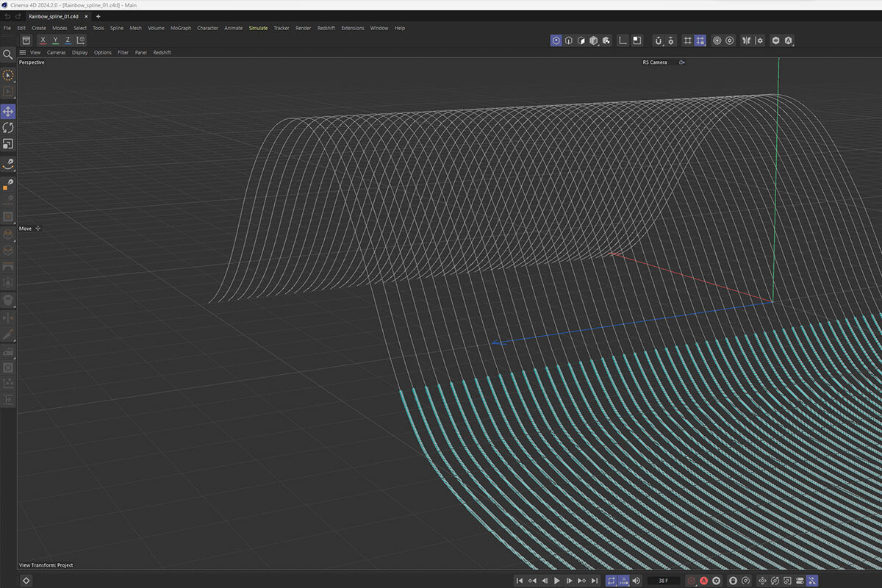Image resolution: width=882 pixels, height=588 pixels.
Task: Toggle the sound speaker icon
Action: [x=637, y=581]
